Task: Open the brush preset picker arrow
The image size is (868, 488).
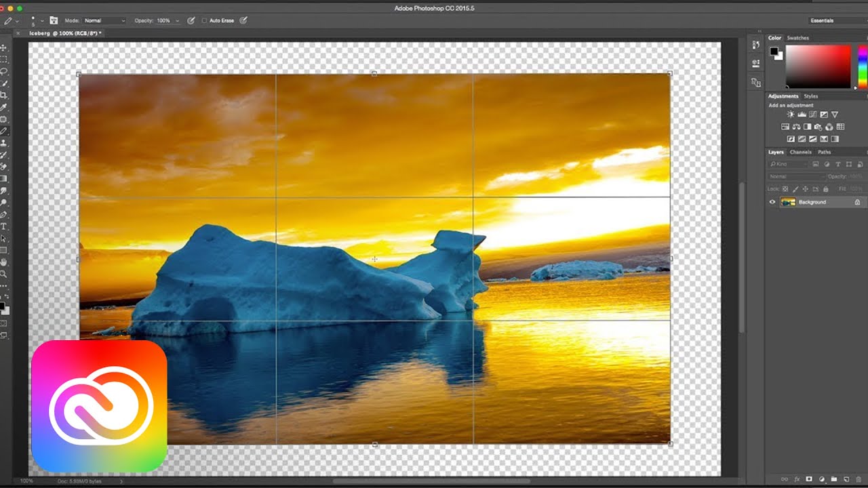Action: point(42,21)
